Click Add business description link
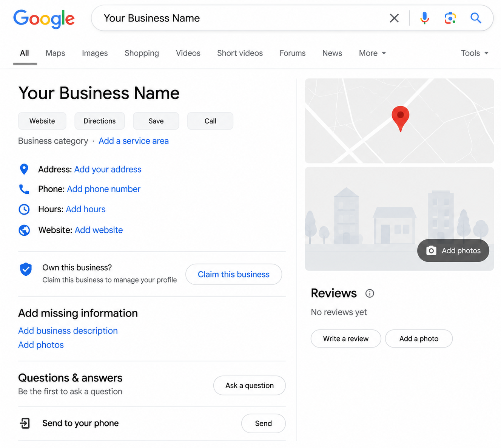501x448 pixels. 68,331
